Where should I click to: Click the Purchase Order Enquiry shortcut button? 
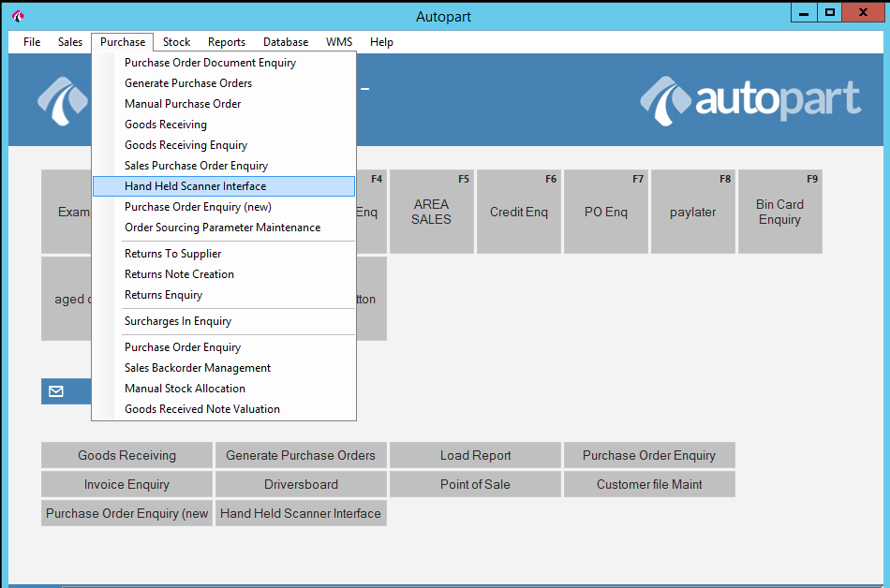pos(649,455)
